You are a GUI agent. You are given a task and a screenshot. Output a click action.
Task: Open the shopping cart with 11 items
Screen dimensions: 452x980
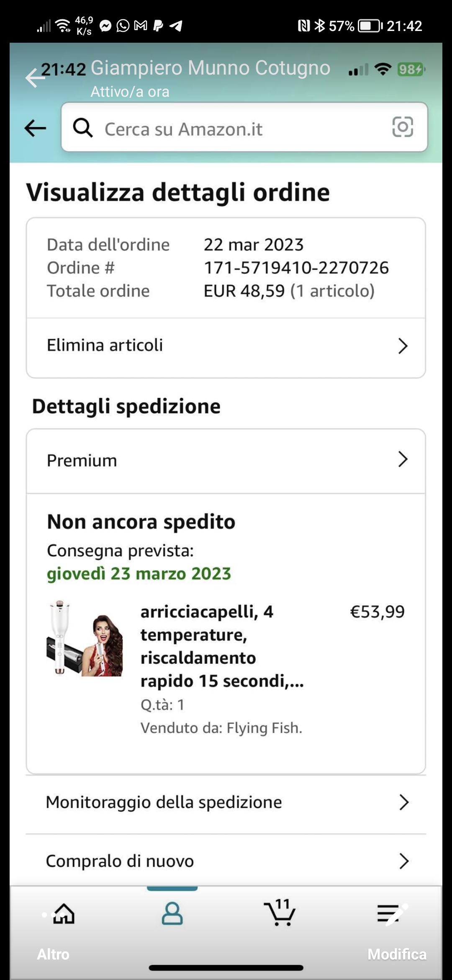click(x=280, y=913)
